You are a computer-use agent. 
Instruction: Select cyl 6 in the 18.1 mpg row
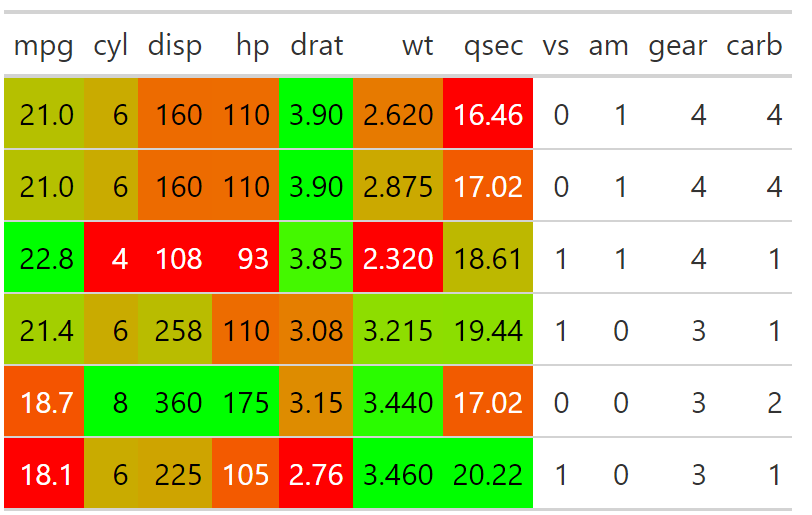click(111, 474)
